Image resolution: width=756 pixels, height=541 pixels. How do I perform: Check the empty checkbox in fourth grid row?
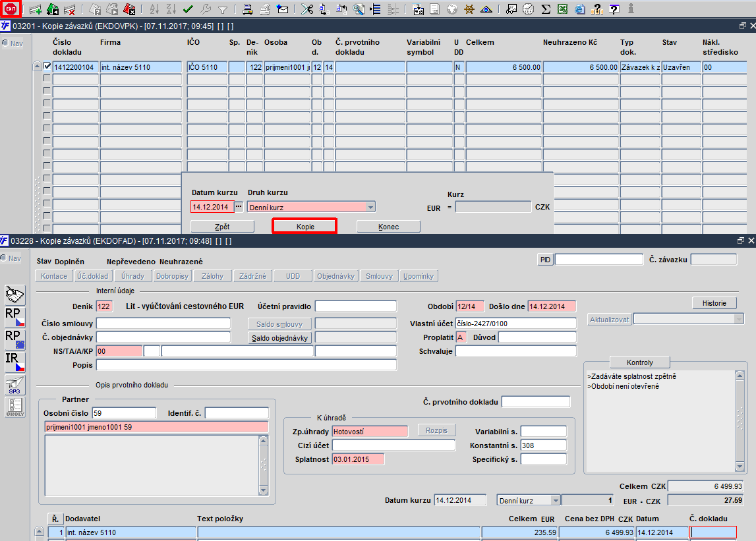click(47, 103)
